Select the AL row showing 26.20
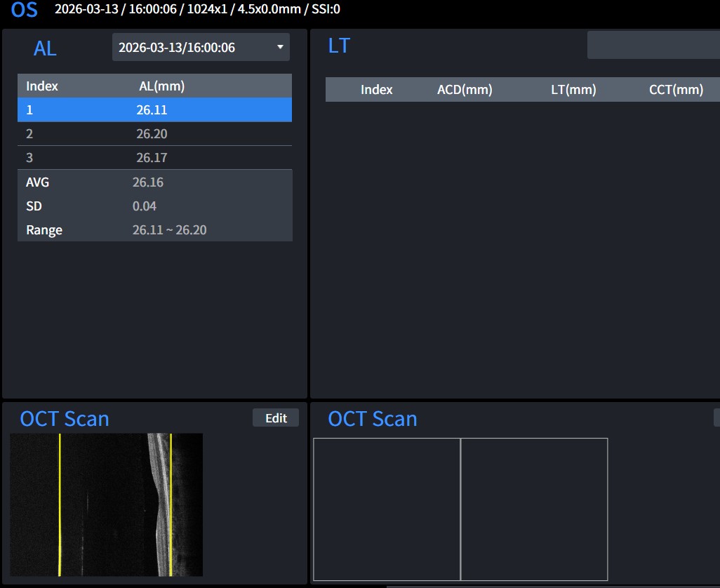 (x=154, y=134)
